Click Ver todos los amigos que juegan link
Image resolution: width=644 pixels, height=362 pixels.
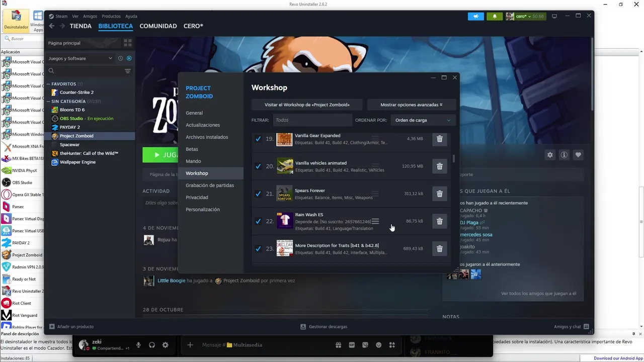pos(538,294)
